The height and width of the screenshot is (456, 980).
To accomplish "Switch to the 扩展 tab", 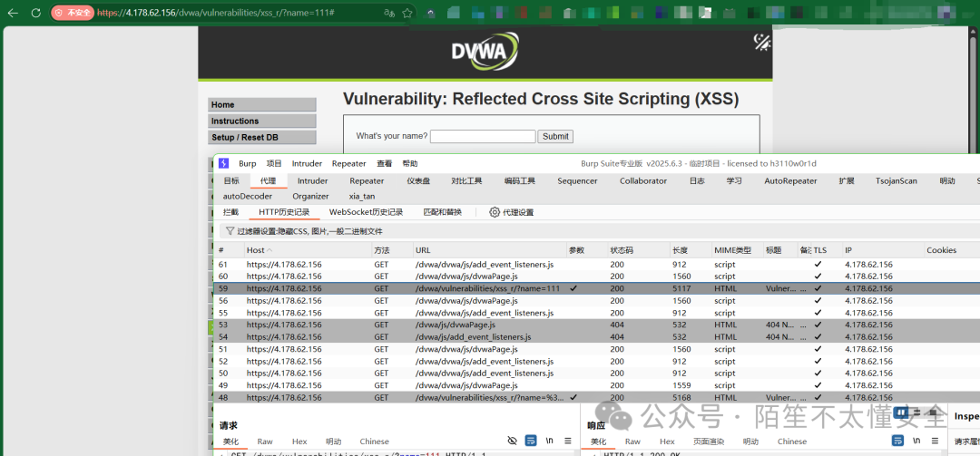I will (x=847, y=181).
